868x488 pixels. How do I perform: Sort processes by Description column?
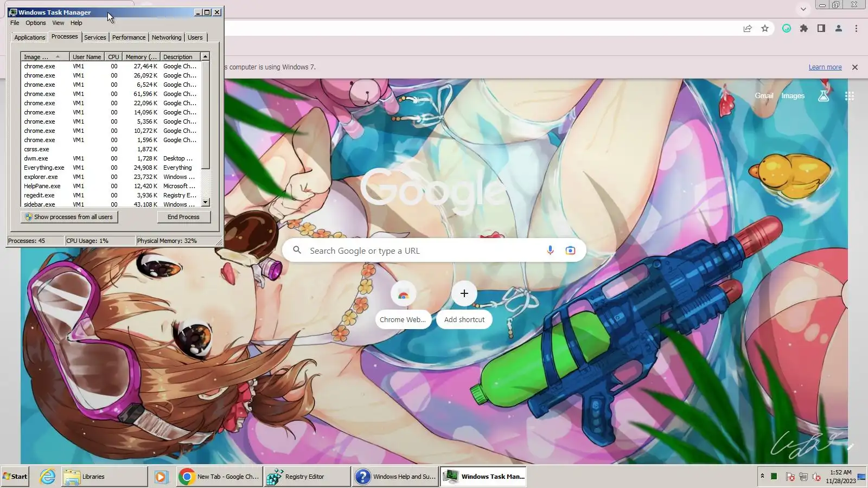coord(180,57)
